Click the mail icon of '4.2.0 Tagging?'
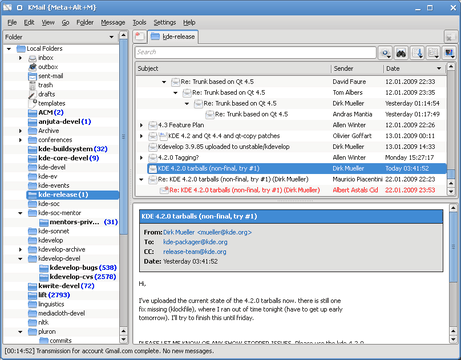The height and width of the screenshot is (360, 461). 153,158
